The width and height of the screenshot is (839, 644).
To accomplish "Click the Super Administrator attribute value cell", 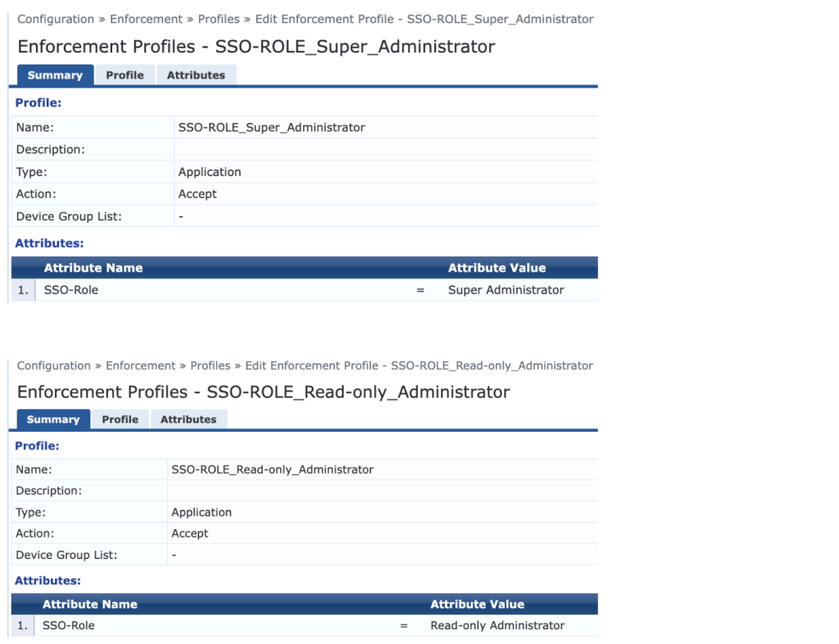I will 506,290.
